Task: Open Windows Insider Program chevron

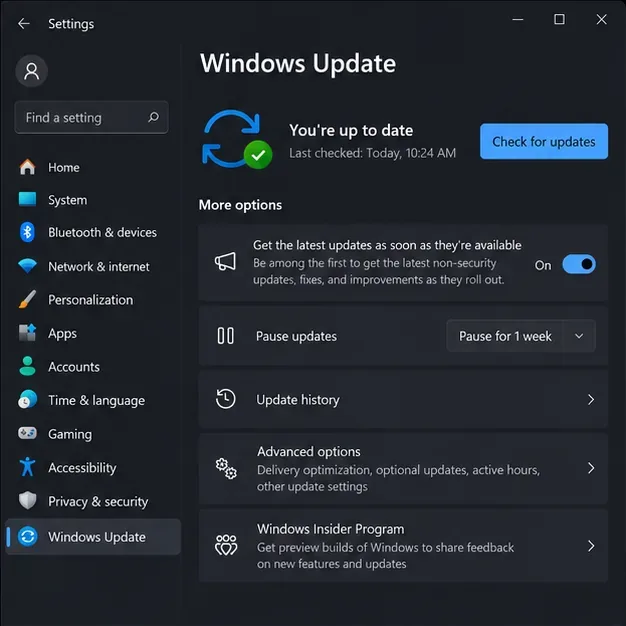Action: [591, 546]
